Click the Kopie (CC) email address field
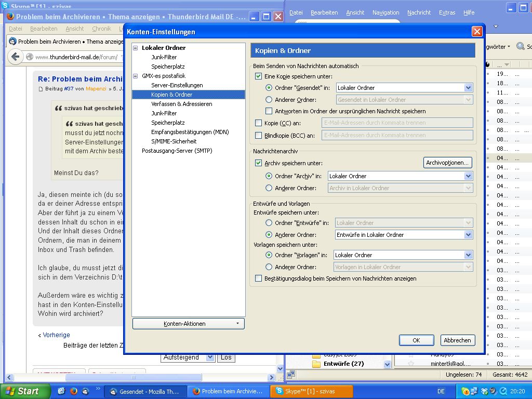The image size is (532, 399). (x=397, y=123)
